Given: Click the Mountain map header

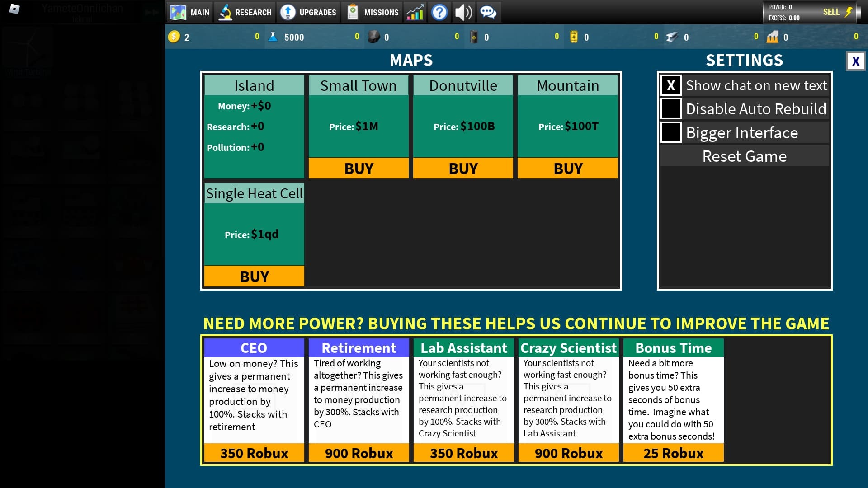Looking at the screenshot, I should [x=568, y=85].
